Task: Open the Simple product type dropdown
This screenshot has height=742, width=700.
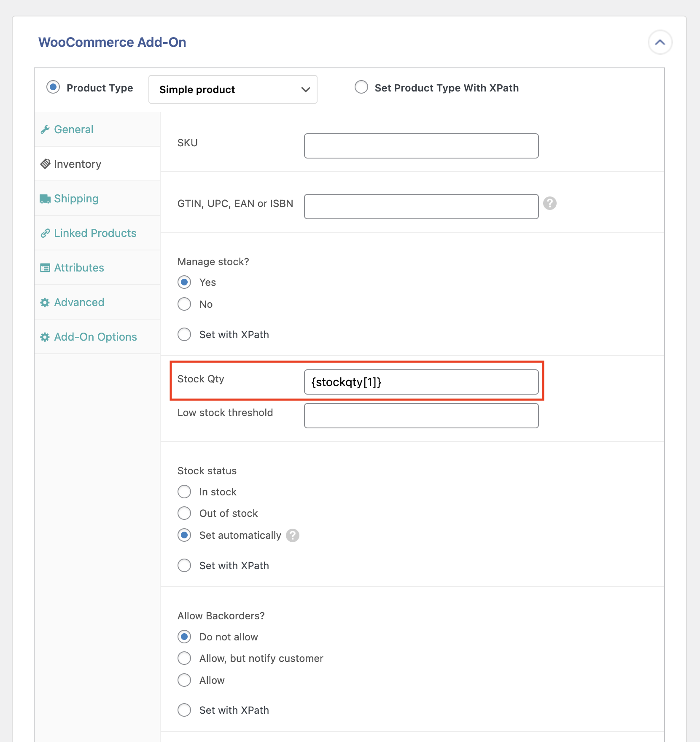Action: [233, 89]
